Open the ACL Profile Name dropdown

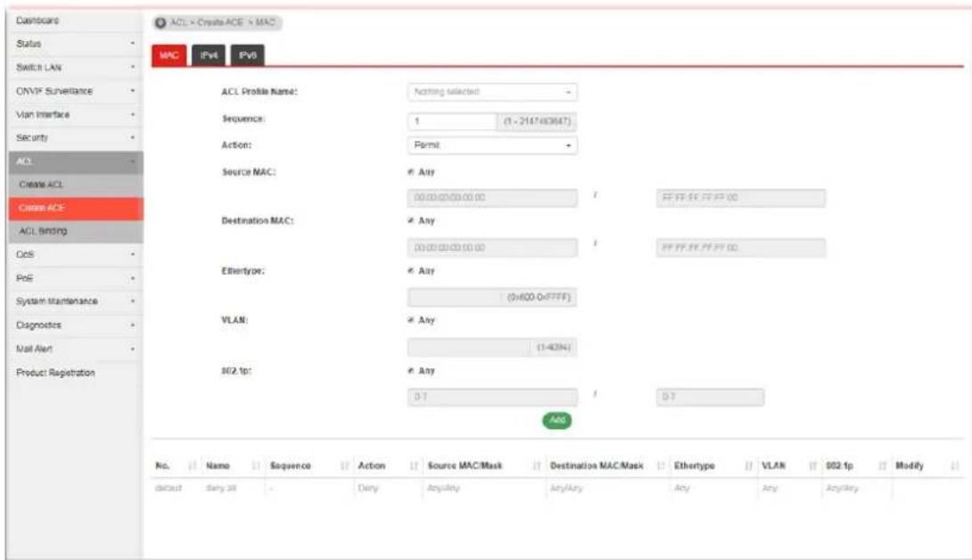(492, 92)
